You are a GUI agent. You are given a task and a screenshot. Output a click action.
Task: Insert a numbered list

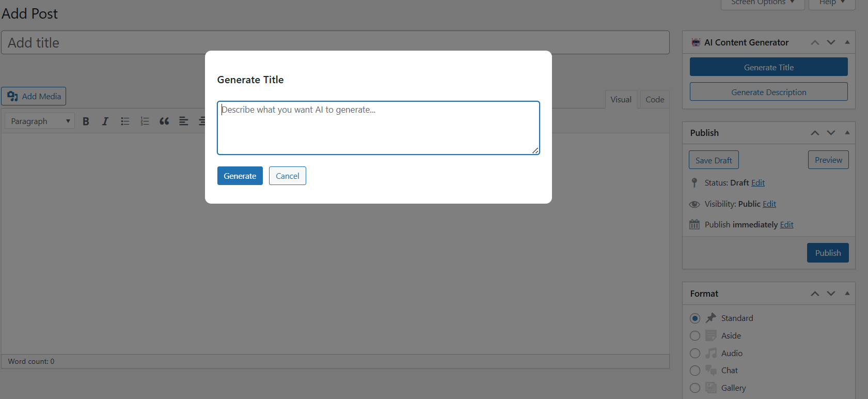click(145, 121)
